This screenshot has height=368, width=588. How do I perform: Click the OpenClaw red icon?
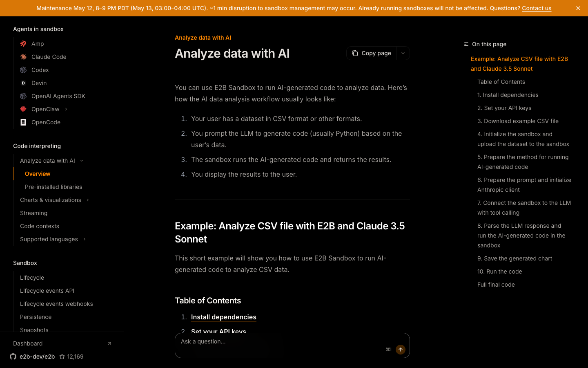click(x=23, y=109)
